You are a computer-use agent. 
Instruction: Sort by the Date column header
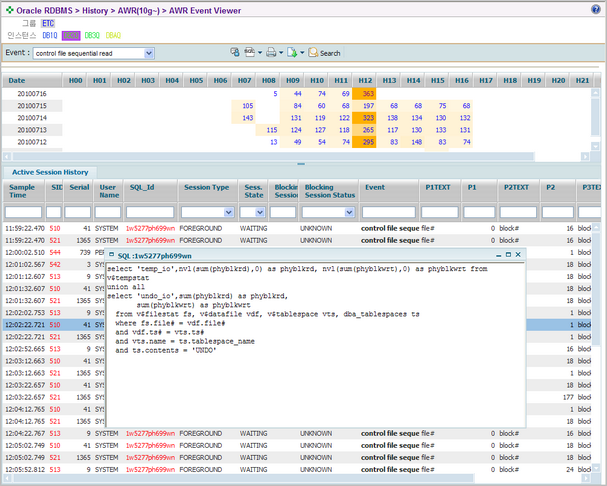[32, 81]
